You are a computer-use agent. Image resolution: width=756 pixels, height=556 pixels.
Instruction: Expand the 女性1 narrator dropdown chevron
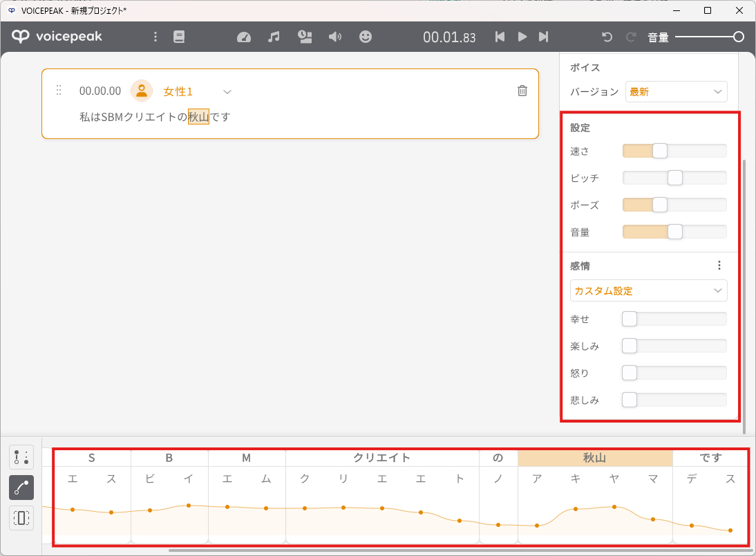[227, 91]
